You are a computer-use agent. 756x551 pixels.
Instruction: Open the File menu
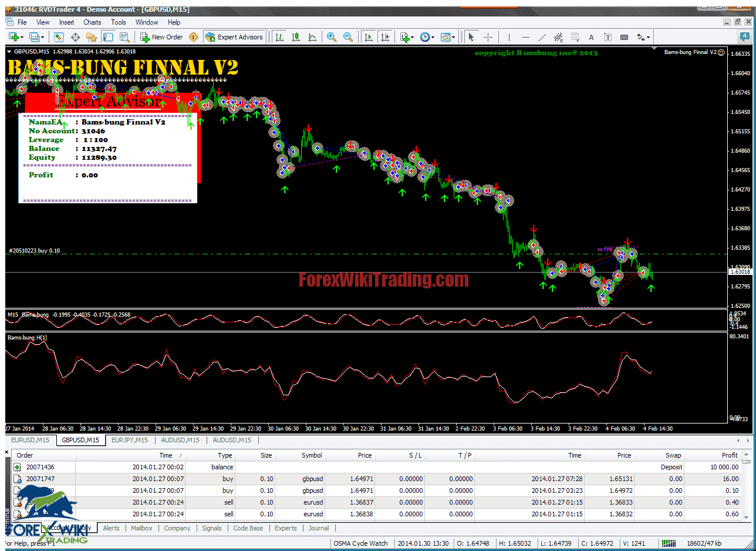click(22, 22)
